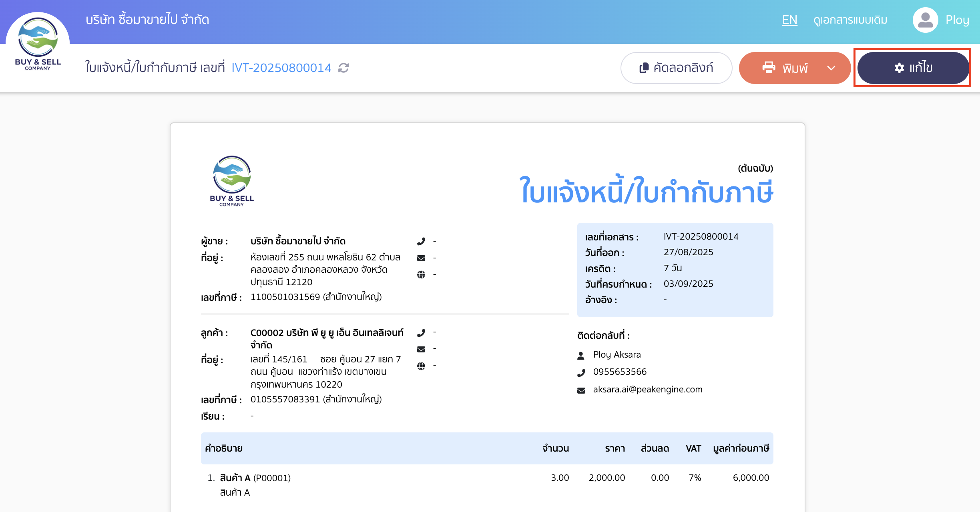
Task: Click the printer icon in พิมพ์ button
Action: point(769,67)
